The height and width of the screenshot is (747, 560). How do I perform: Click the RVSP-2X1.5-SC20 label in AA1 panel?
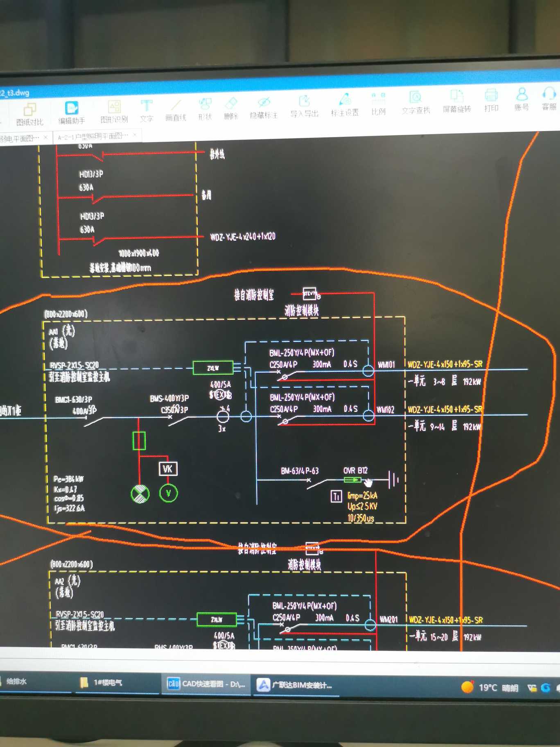click(74, 365)
